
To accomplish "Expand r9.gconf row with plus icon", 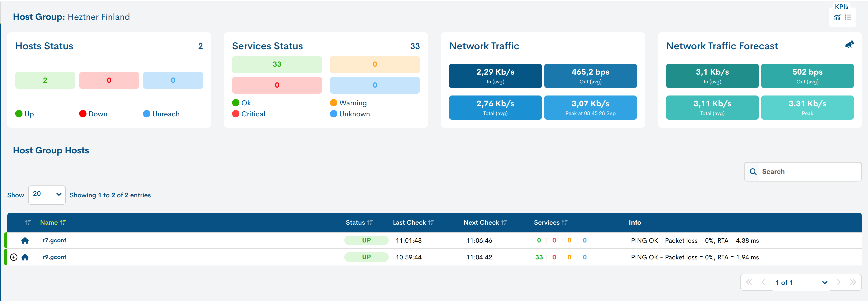I will tap(14, 257).
